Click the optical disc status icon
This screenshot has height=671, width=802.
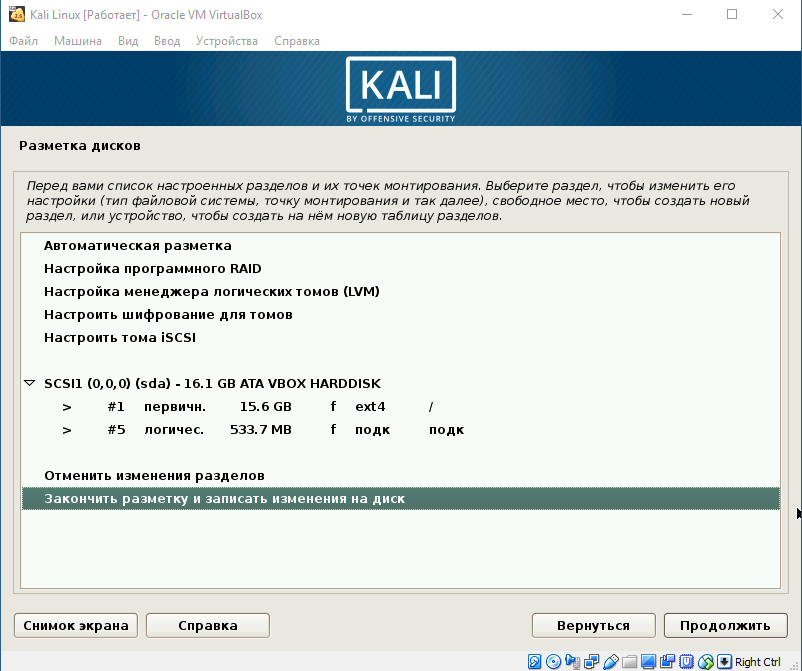553,661
